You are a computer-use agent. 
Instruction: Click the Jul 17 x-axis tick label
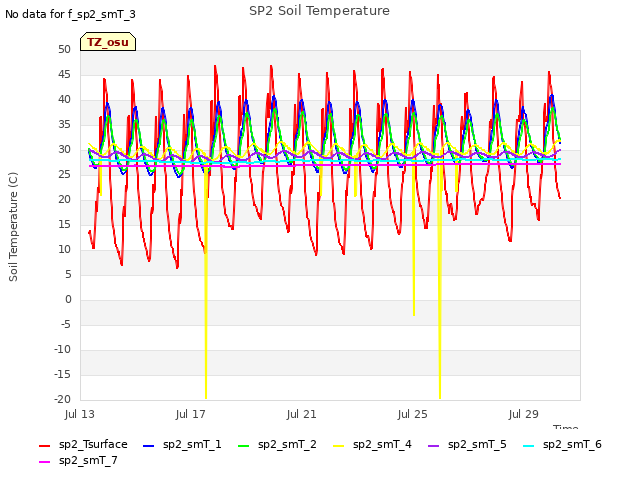pyautogui.click(x=191, y=414)
